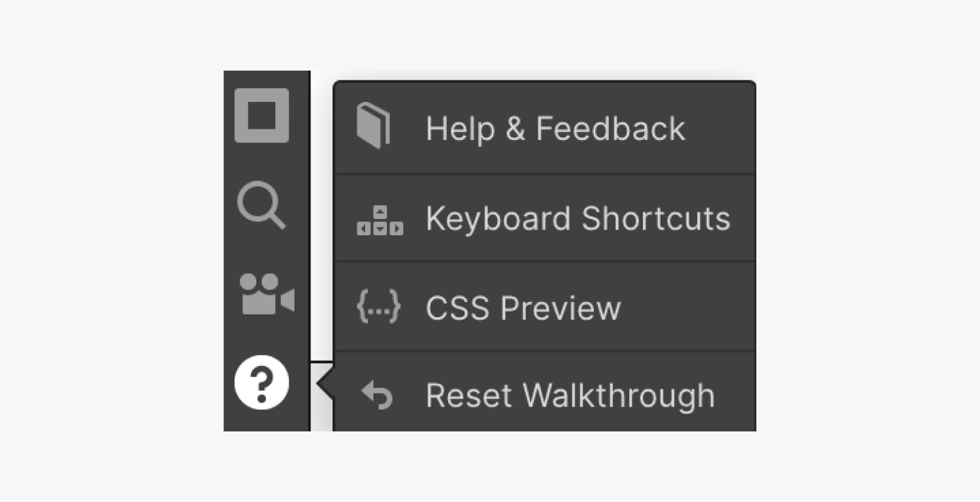Click the "Reset Walkthrough" text label
Viewport: 980px width, 502px height.
[570, 395]
